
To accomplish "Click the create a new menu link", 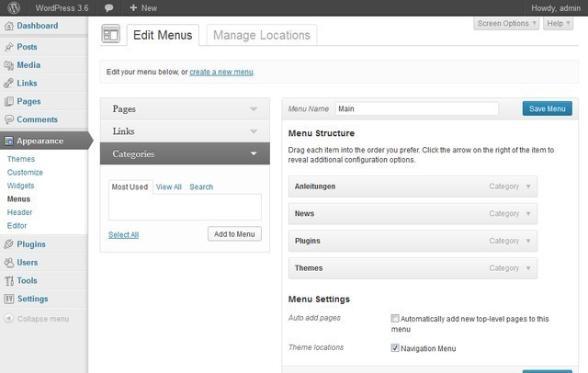I will (221, 72).
